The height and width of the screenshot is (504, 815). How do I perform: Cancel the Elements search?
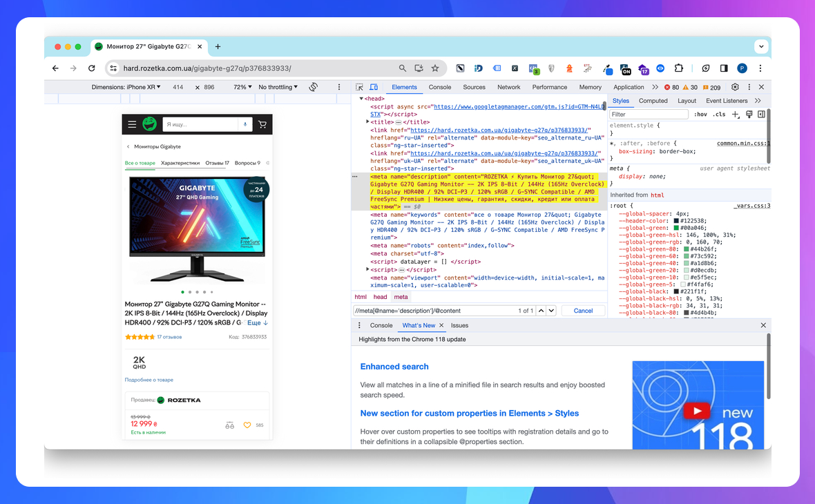[x=583, y=311]
